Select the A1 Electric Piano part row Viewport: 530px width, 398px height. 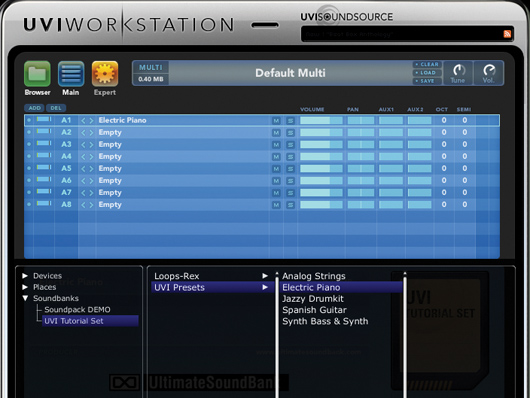(x=262, y=120)
